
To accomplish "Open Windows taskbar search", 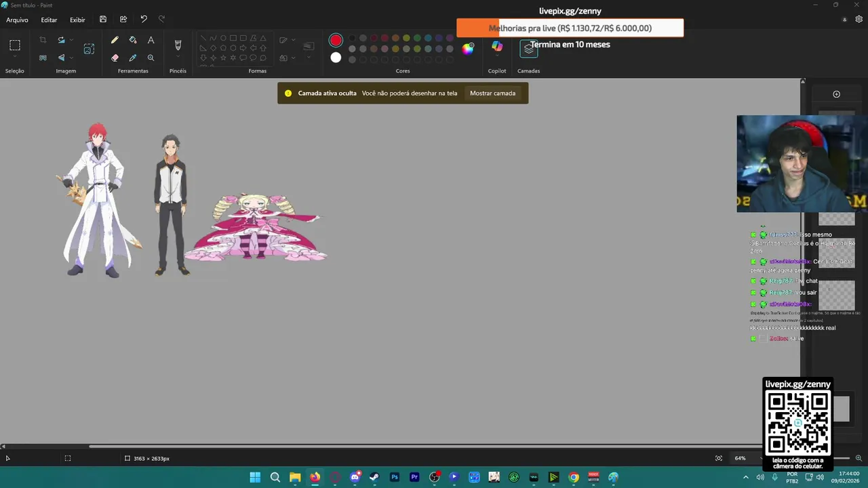I will click(x=275, y=477).
